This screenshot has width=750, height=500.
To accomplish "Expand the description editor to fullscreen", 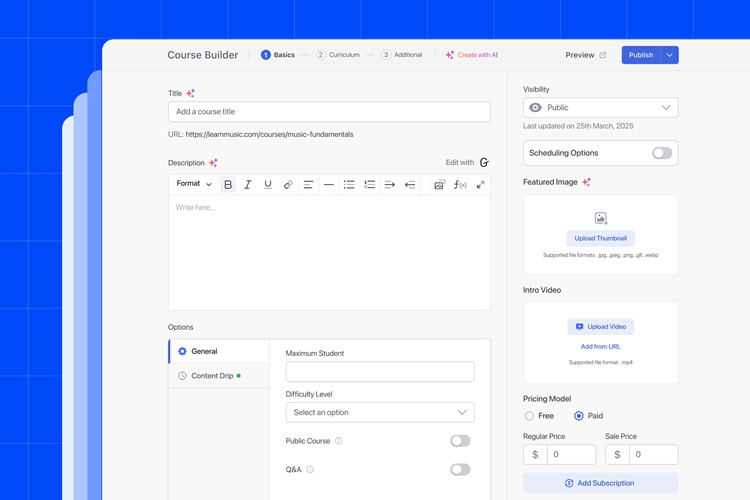I will (x=480, y=185).
